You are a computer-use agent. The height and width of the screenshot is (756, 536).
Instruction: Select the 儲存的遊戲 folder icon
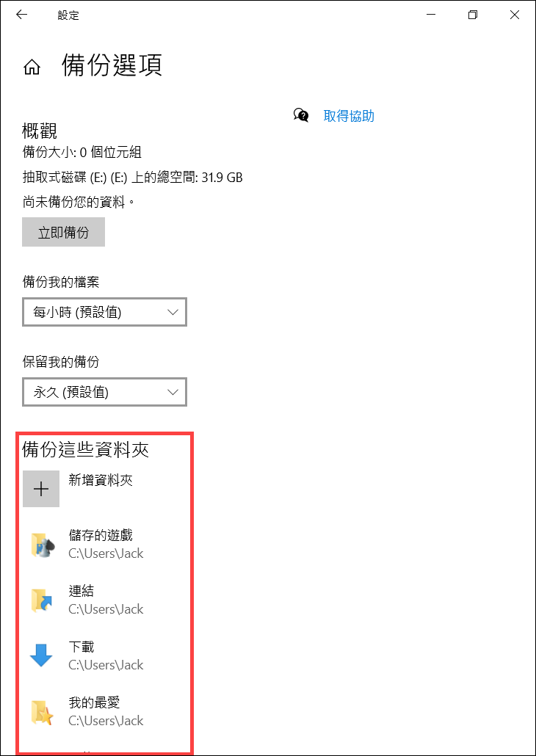[42, 545]
